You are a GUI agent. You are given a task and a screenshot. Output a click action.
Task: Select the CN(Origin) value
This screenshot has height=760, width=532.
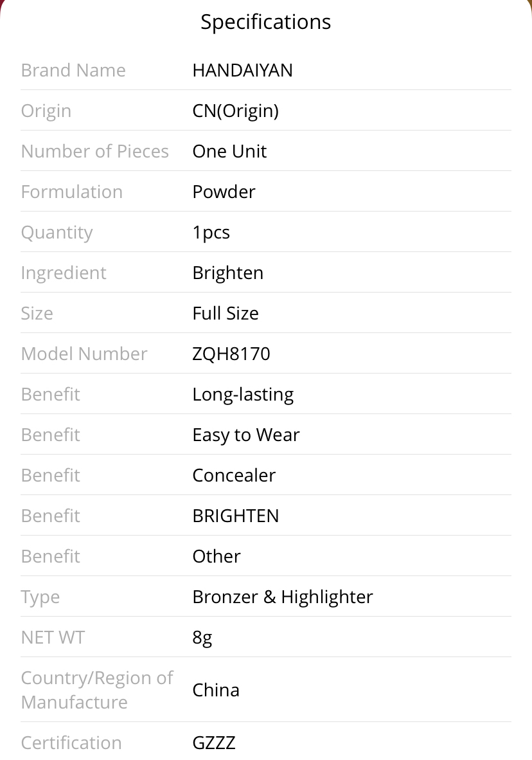[x=235, y=111]
